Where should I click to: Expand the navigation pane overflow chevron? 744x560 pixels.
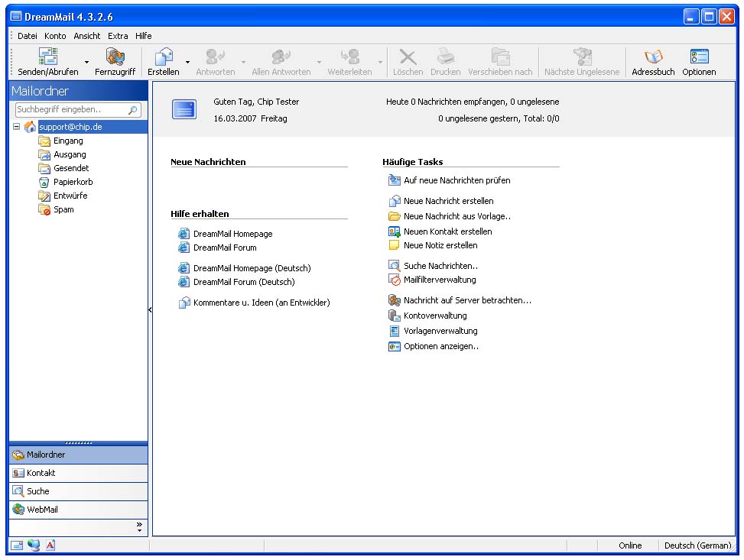coord(139,527)
